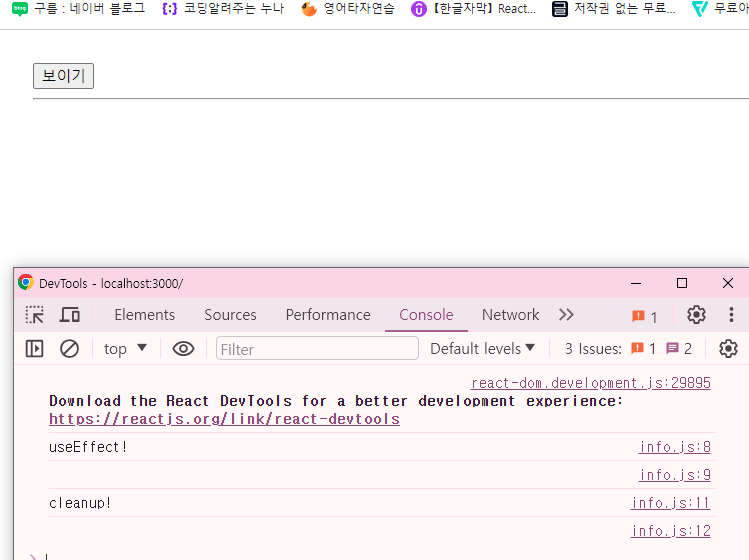This screenshot has width=749, height=560.
Task: Open the 저작권 없는 무료 bookmark
Action: (x=613, y=9)
